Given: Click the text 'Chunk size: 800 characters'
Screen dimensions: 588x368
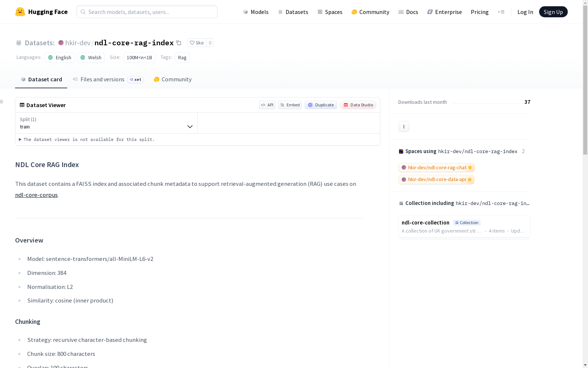Looking at the screenshot, I should [61, 354].
